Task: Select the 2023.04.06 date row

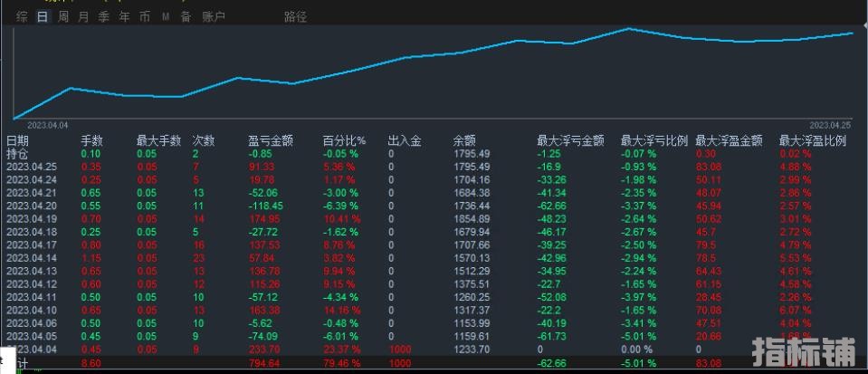Action: coord(434,323)
